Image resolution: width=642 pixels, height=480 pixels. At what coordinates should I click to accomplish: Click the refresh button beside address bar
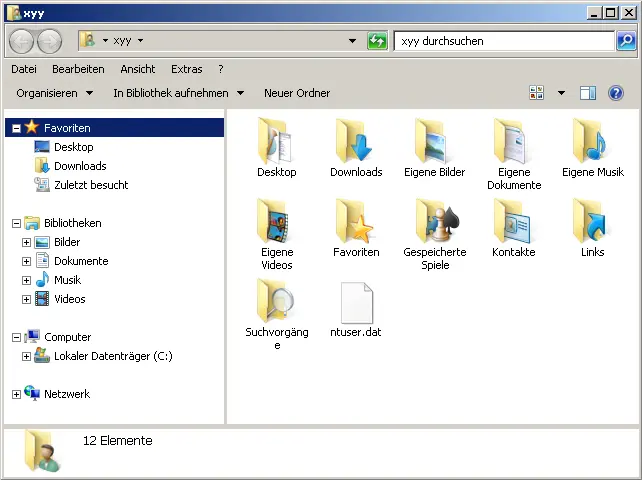tap(377, 41)
